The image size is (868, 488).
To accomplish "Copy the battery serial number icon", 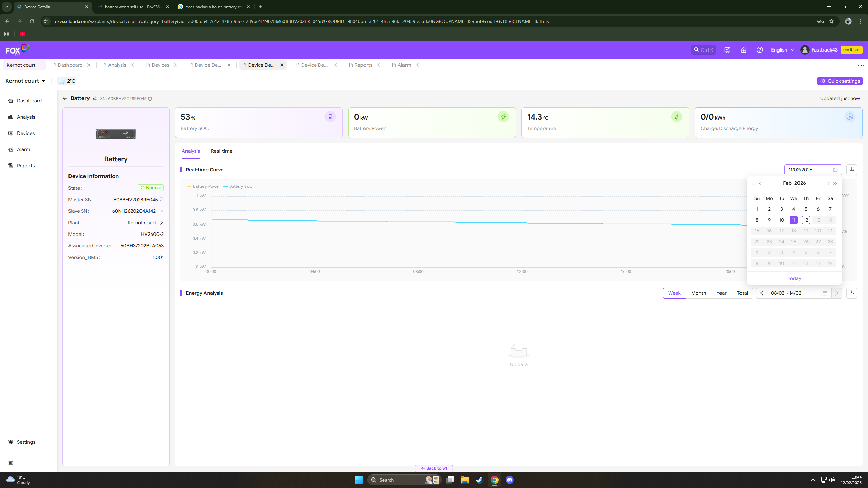I will (150, 99).
